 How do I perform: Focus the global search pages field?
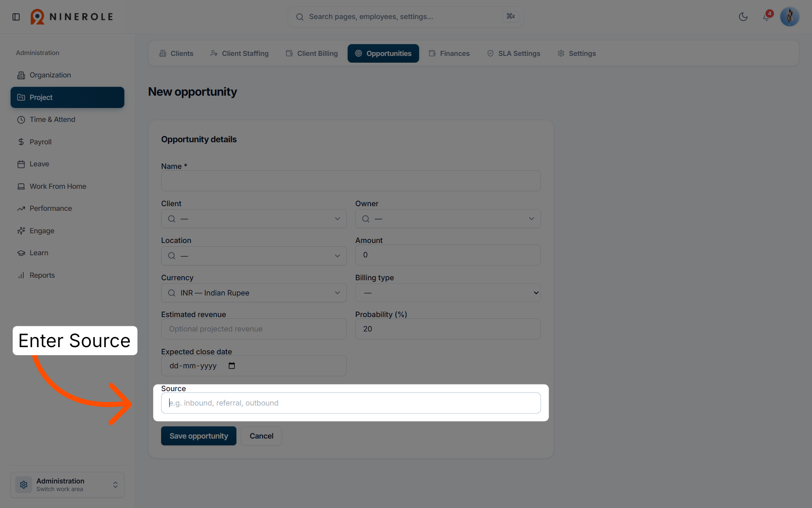click(x=406, y=17)
